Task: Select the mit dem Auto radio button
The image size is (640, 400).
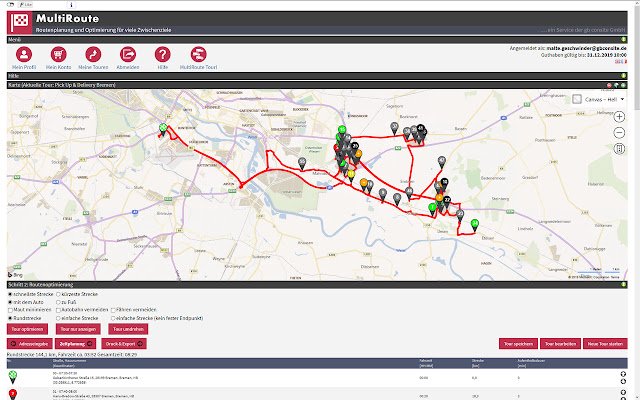Action: 10,302
